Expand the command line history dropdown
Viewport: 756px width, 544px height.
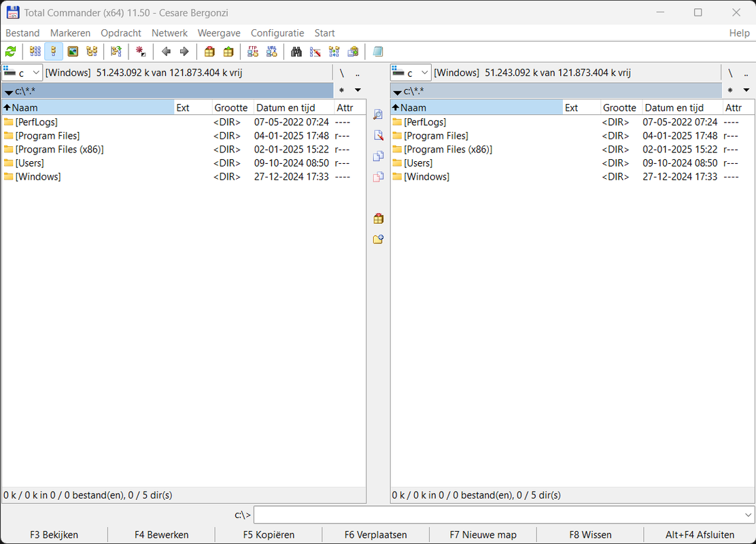point(749,515)
